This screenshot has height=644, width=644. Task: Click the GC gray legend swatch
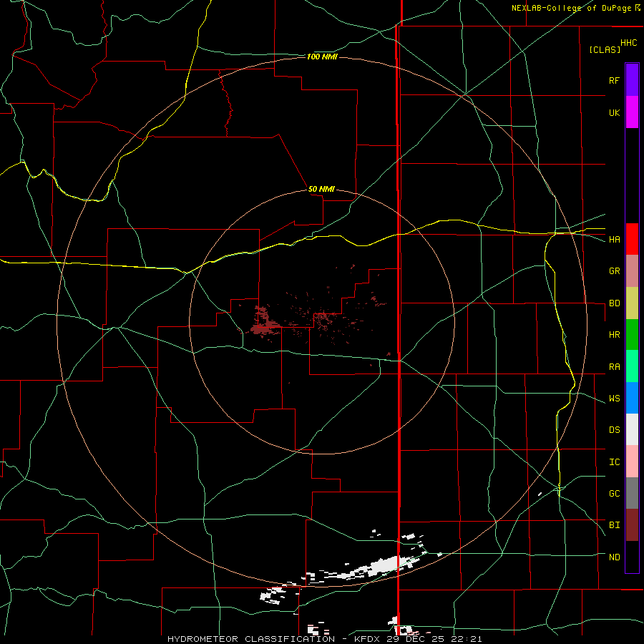632,493
